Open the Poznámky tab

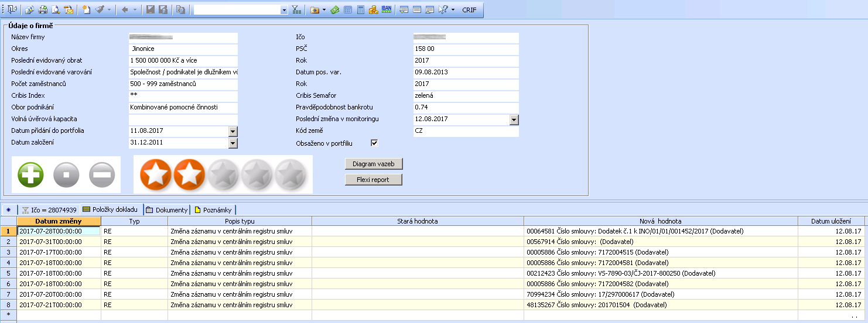(214, 209)
